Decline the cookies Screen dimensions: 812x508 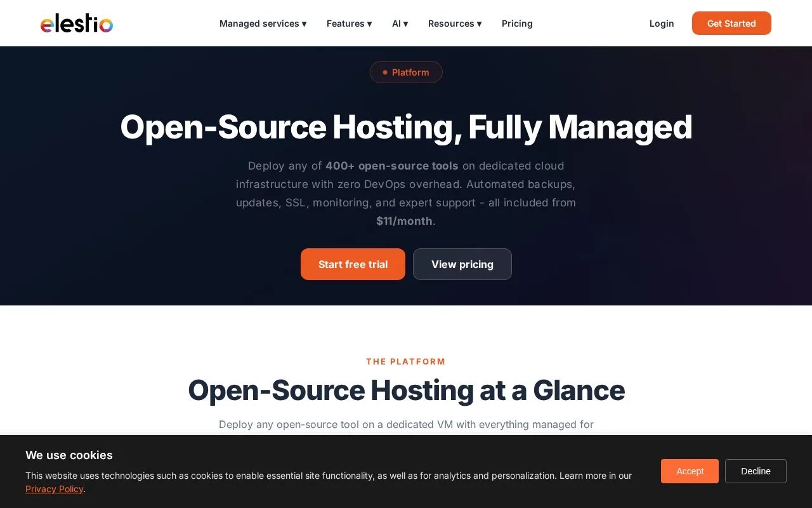(x=756, y=471)
